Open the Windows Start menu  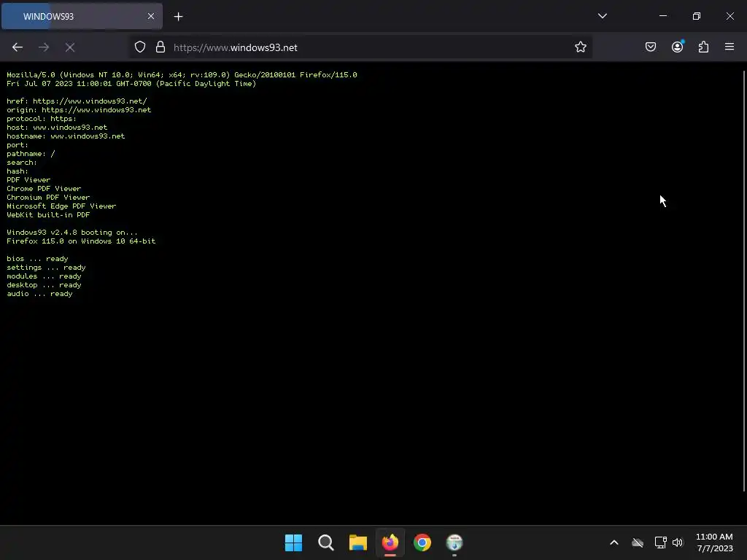click(293, 542)
